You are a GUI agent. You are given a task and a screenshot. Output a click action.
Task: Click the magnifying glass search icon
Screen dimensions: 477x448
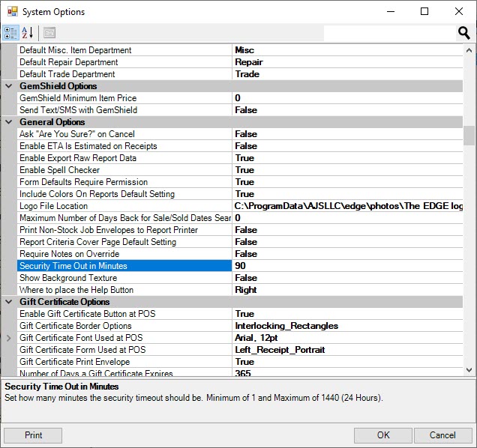tap(464, 33)
